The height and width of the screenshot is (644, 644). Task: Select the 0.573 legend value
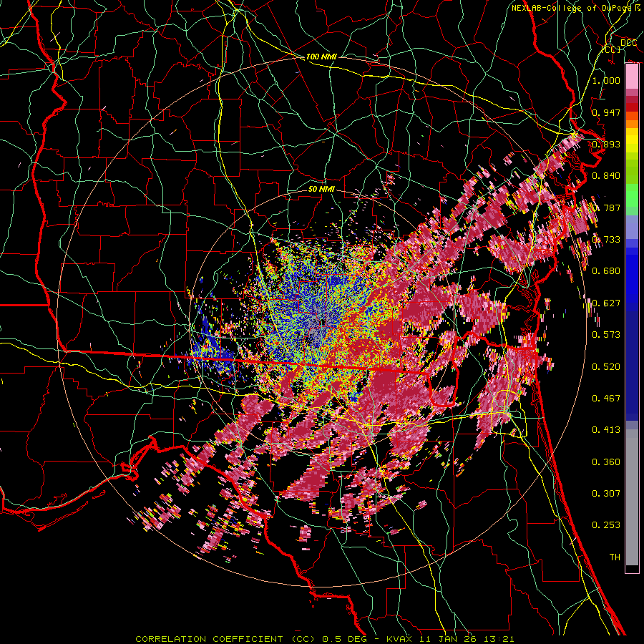[606, 335]
